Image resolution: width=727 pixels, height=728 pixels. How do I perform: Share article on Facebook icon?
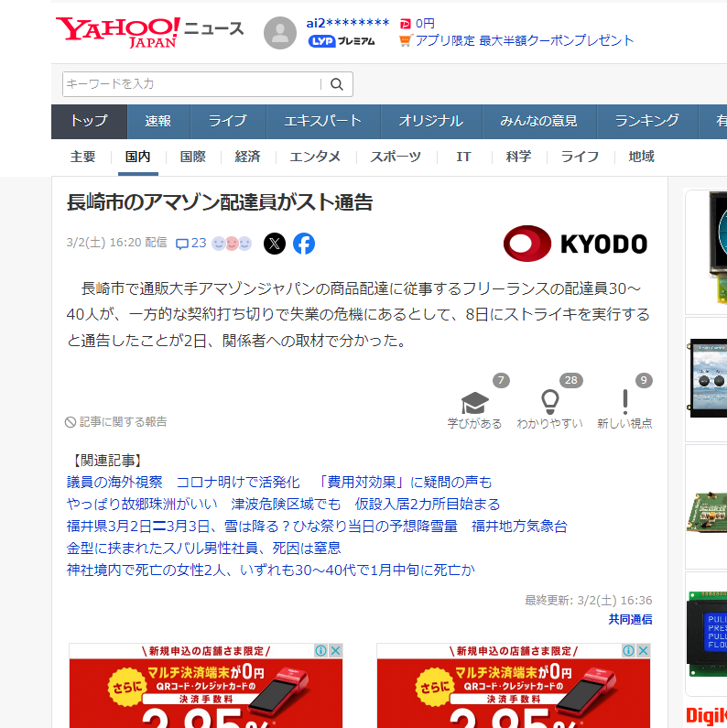(x=304, y=244)
